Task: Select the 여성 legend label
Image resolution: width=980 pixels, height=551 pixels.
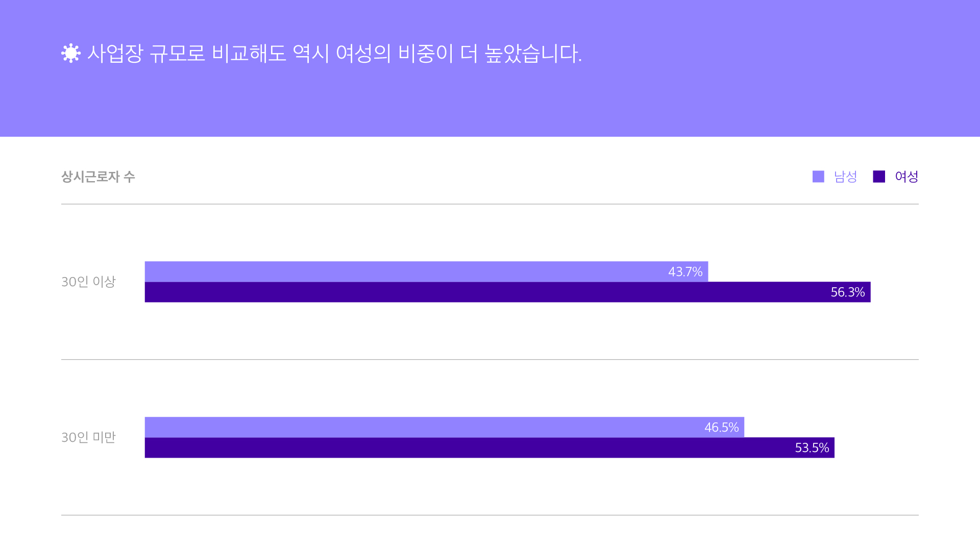Action: [x=906, y=177]
